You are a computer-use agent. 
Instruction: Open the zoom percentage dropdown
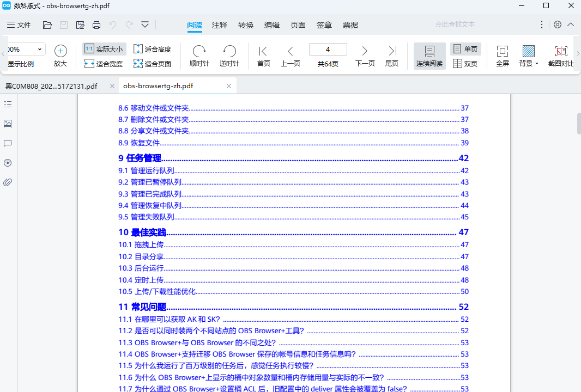click(40, 49)
